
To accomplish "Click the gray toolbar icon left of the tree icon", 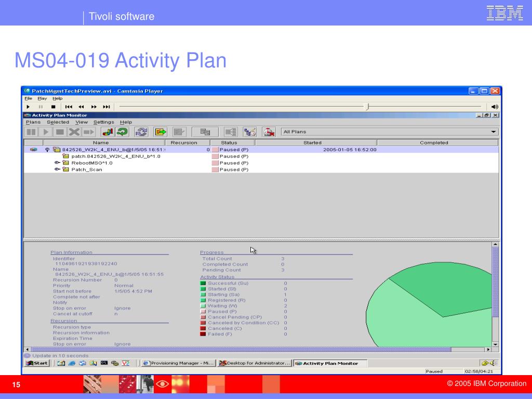I will 231,132.
